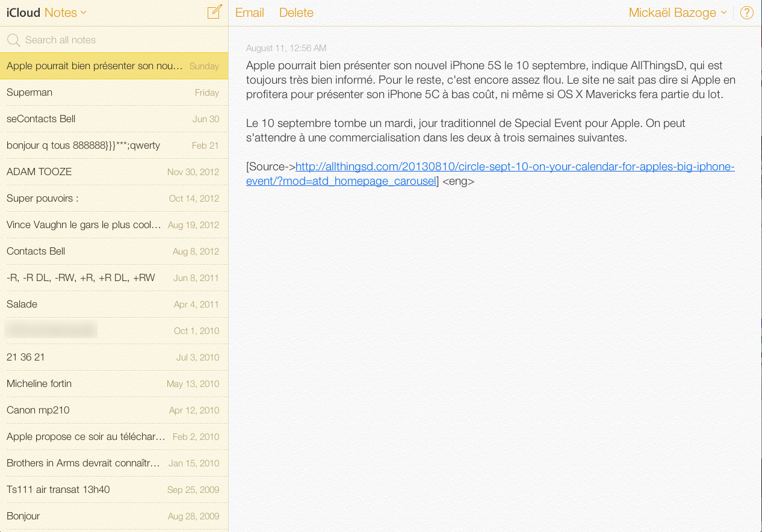Email the current note
762x532 pixels.
pyautogui.click(x=250, y=13)
